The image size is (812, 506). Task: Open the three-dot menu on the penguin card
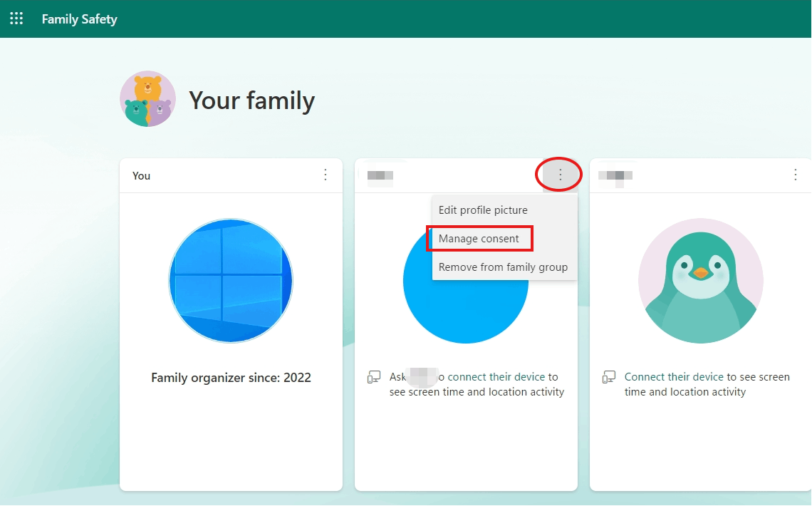click(x=796, y=175)
